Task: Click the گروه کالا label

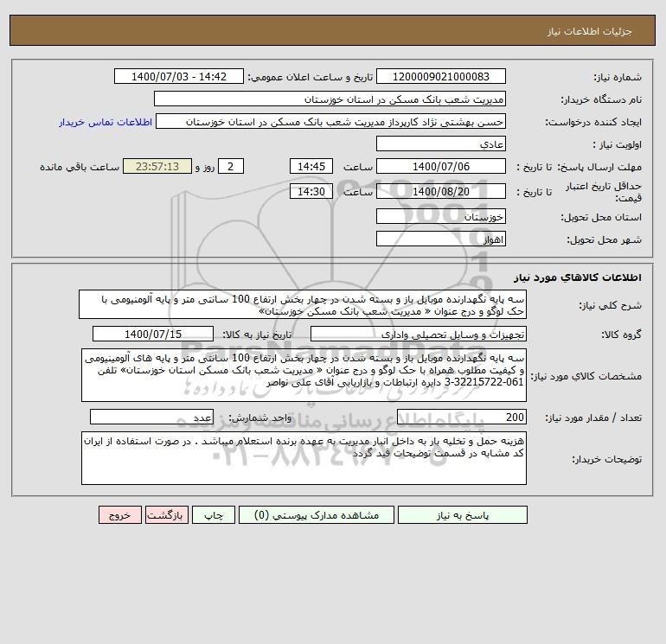Action: click(621, 335)
